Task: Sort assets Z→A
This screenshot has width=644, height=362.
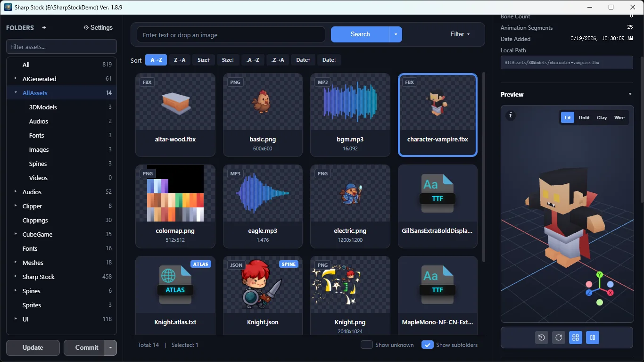Action: click(180, 60)
